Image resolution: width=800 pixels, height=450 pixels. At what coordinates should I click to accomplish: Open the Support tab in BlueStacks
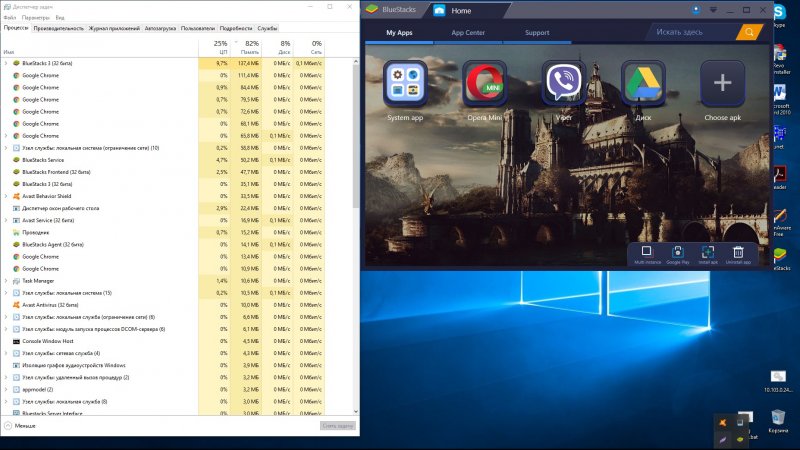pyautogui.click(x=537, y=33)
